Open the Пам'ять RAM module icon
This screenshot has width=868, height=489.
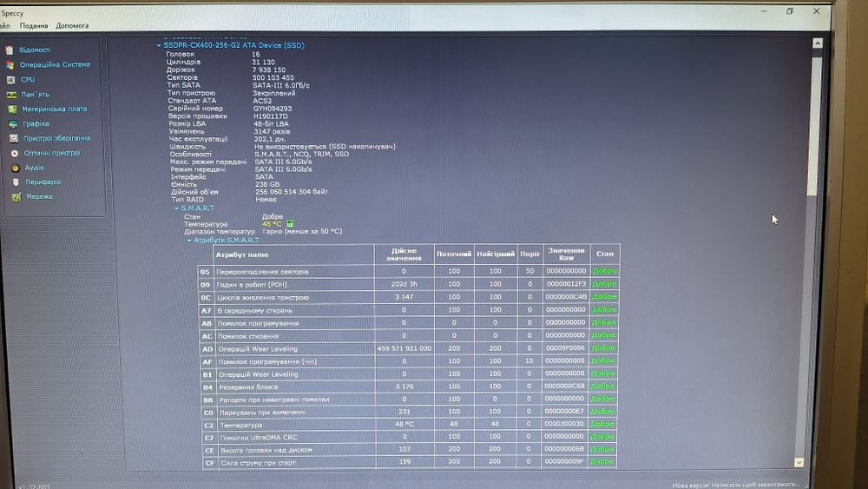(11, 95)
